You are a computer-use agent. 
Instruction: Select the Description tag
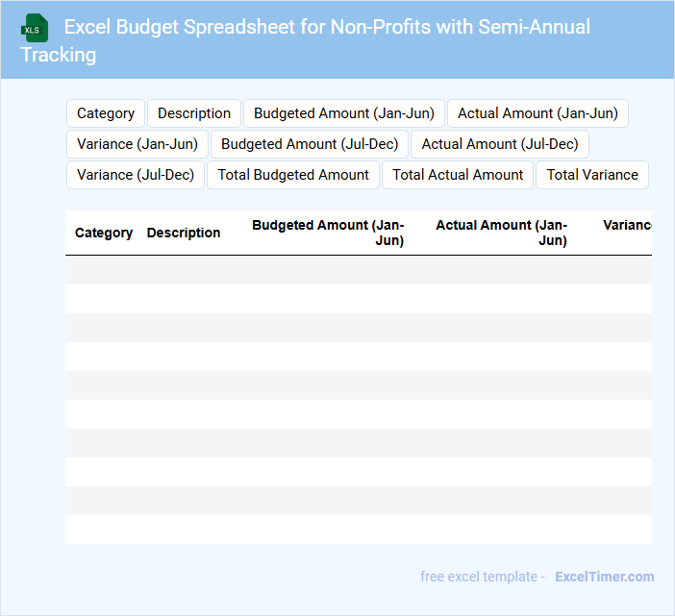pyautogui.click(x=194, y=113)
